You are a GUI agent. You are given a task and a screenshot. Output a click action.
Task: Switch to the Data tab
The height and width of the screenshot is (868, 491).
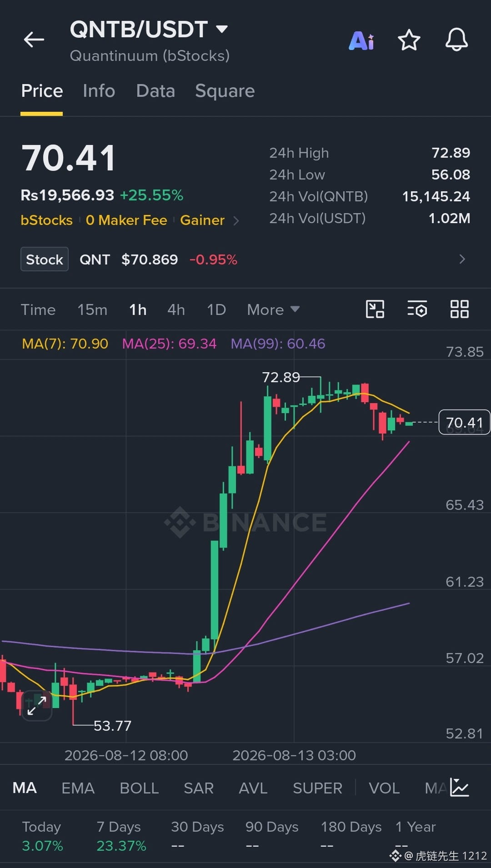(155, 91)
